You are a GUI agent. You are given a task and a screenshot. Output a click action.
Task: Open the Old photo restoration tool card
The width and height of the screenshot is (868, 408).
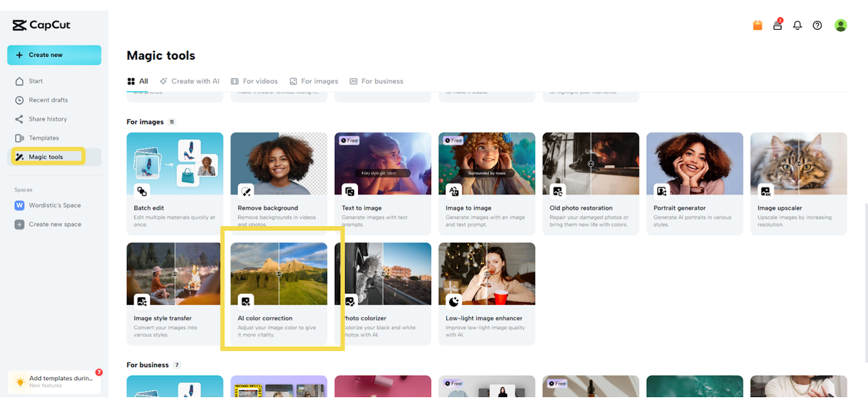coord(591,183)
